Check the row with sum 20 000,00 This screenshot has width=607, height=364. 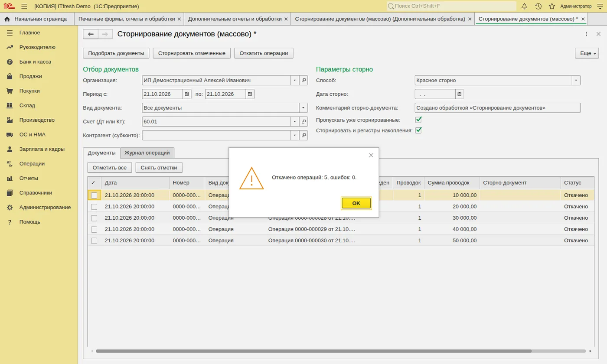(94, 207)
